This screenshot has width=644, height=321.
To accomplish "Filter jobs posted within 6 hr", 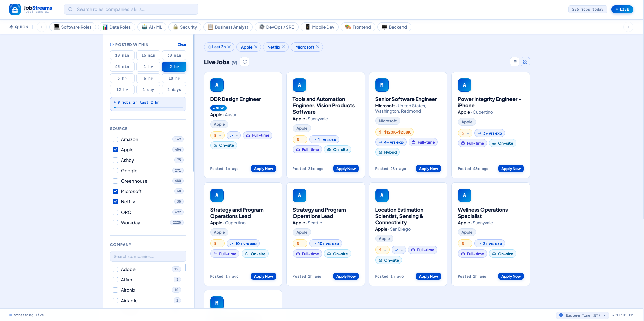I will [x=148, y=78].
